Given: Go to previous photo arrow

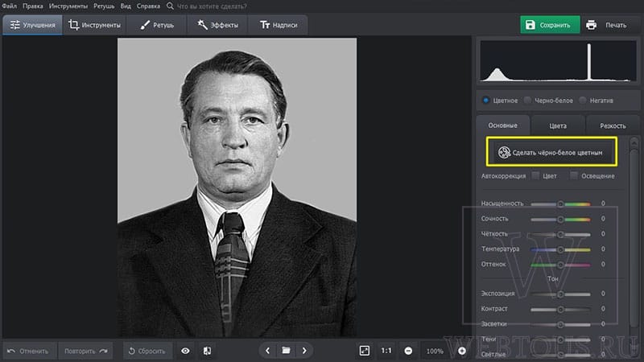Looking at the screenshot, I should click(268, 351).
